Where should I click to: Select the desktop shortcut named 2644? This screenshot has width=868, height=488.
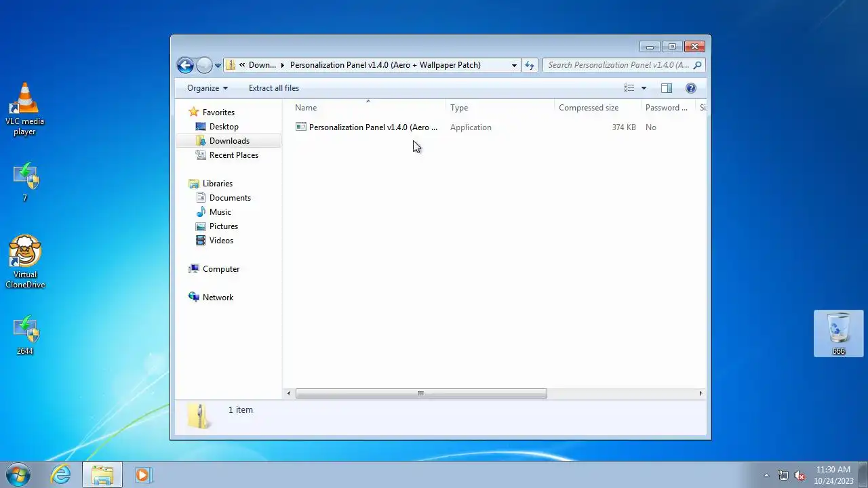25,335
